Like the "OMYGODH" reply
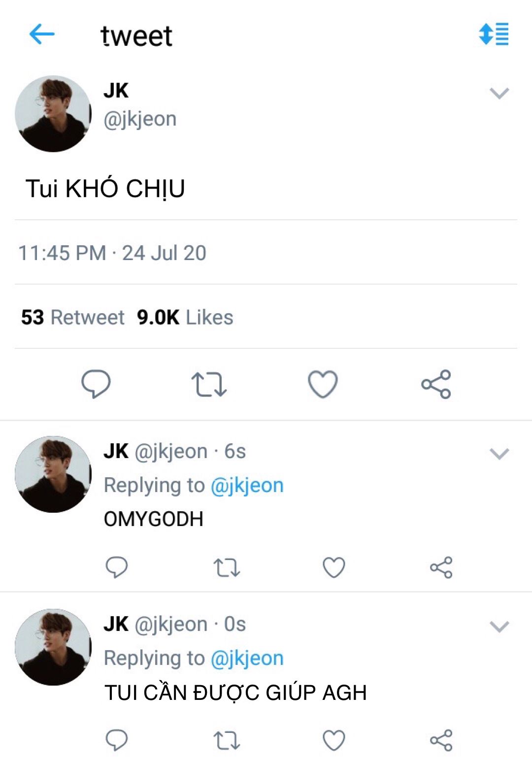Viewport: 532px width, 759px height. 333,567
